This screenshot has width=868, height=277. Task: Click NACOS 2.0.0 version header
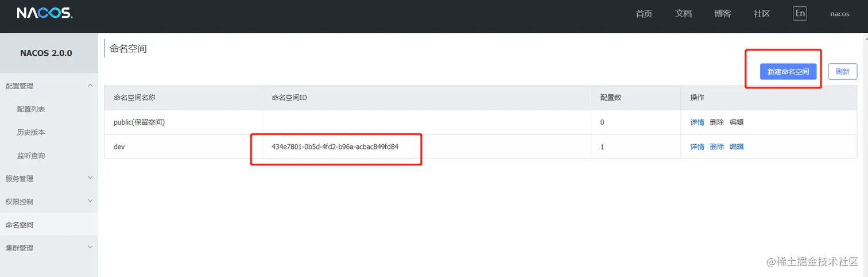click(x=46, y=53)
